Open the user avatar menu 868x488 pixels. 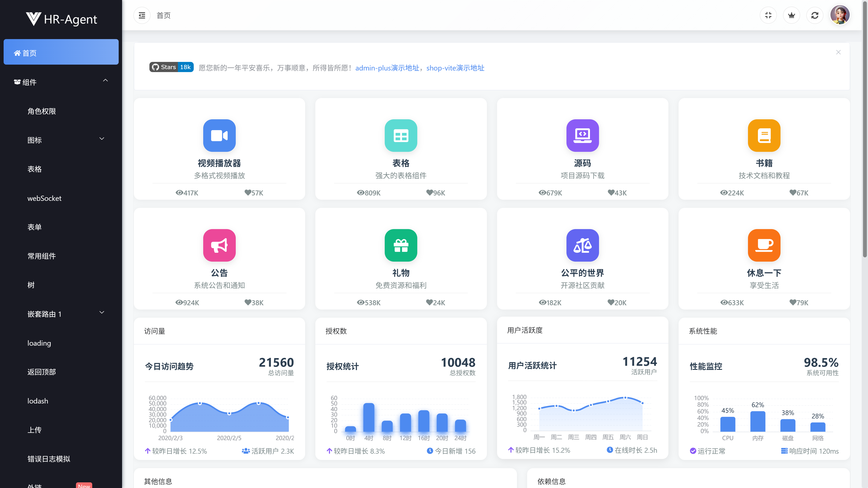coord(840,15)
